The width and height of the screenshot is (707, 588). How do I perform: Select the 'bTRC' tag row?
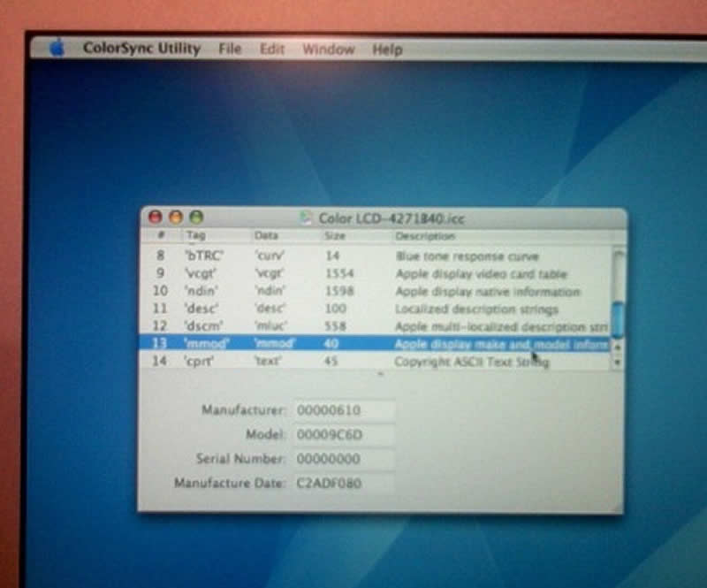[x=376, y=256]
